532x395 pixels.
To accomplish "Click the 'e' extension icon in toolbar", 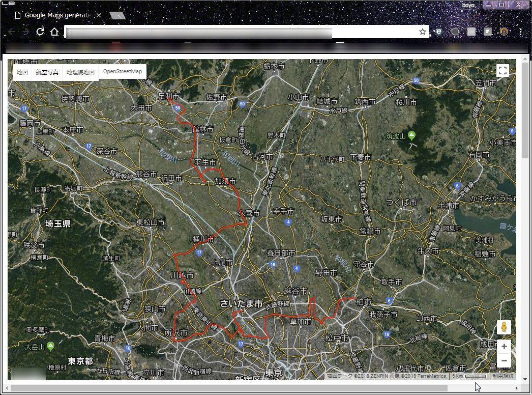I will [439, 32].
